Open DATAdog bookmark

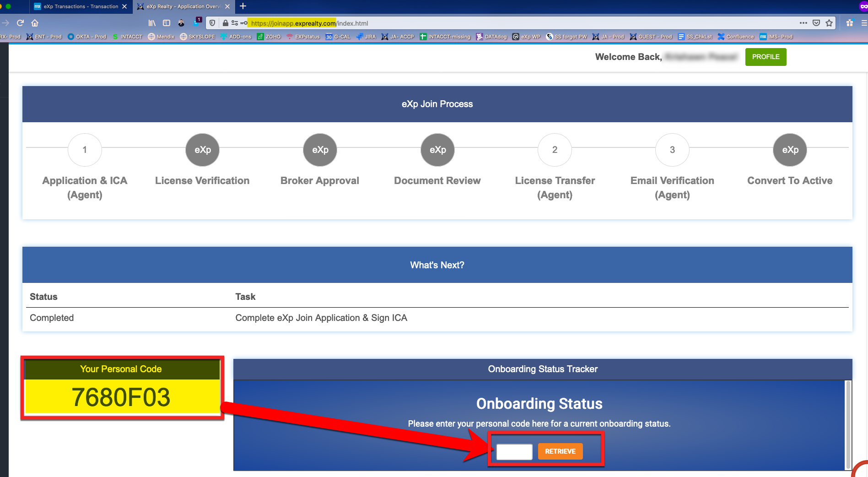click(491, 37)
